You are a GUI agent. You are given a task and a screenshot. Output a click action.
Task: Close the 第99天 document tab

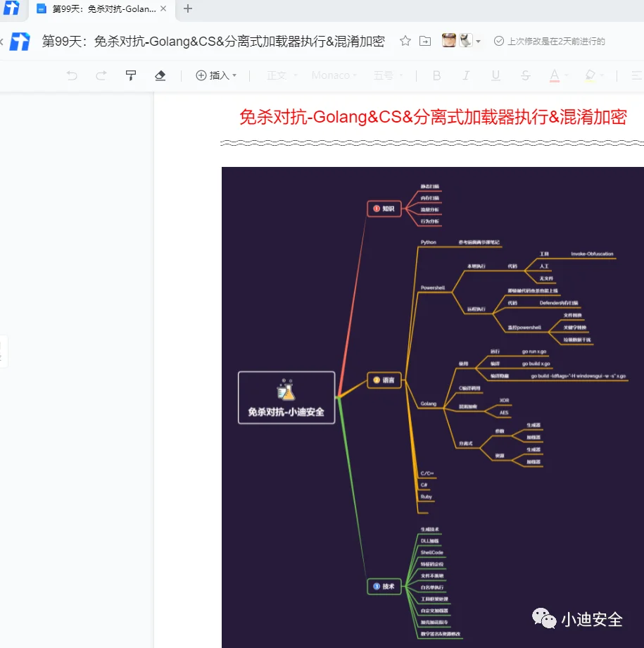coord(163,8)
